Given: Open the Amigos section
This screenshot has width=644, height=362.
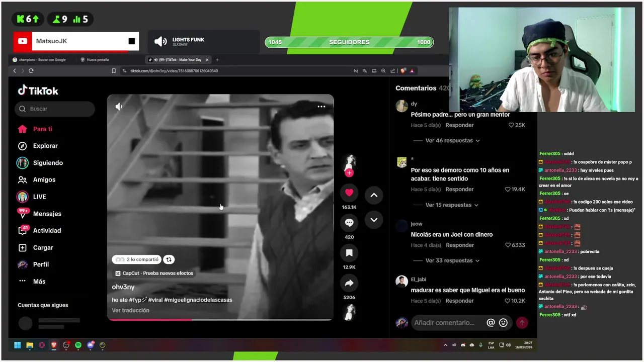Looking at the screenshot, I should (x=37, y=179).
